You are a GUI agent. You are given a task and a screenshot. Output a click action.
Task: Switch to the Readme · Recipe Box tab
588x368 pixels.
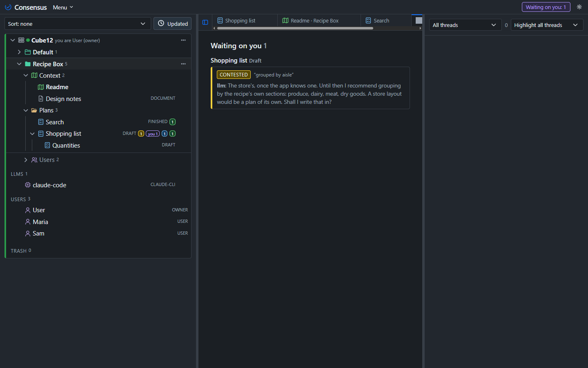[x=319, y=20]
